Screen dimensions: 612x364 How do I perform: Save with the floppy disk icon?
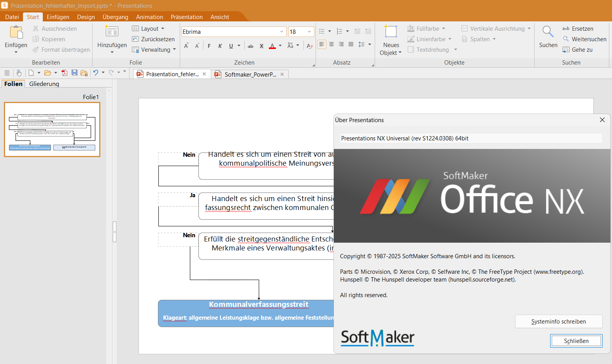(74, 73)
